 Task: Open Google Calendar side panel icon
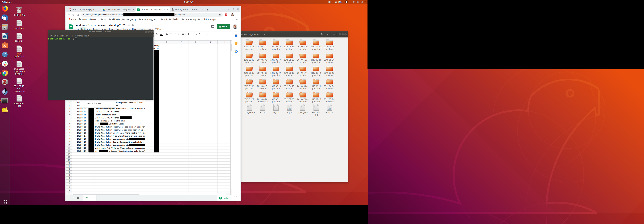click(x=236, y=36)
